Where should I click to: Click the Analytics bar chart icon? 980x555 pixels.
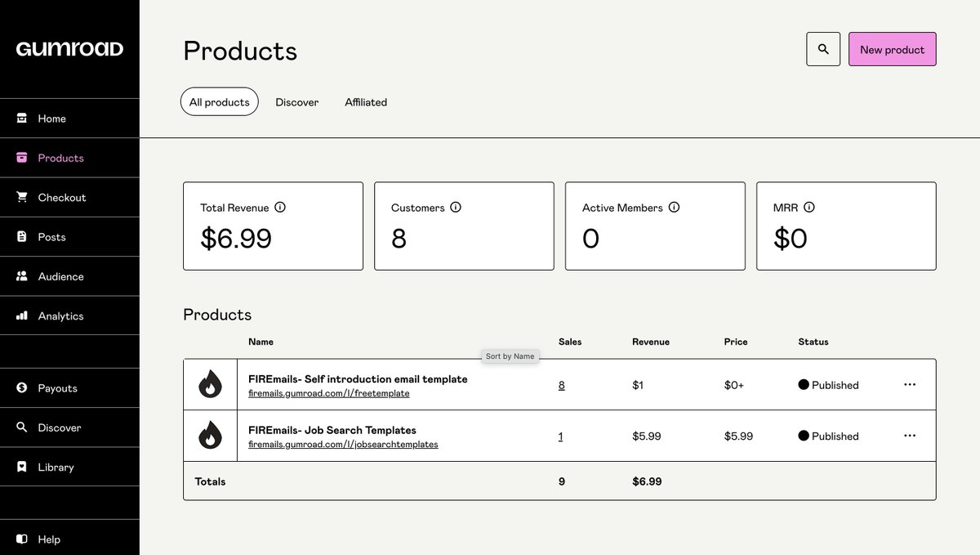tap(22, 316)
